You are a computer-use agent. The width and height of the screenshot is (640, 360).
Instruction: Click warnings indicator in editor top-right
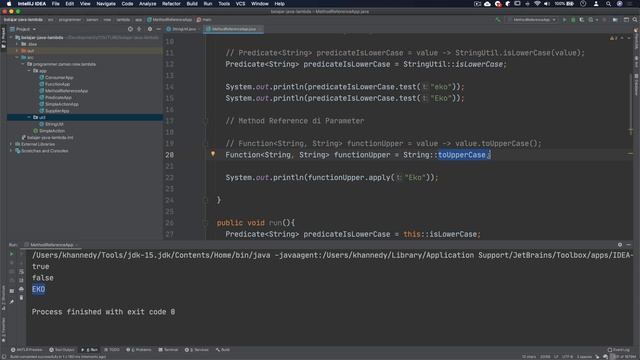pos(614,38)
